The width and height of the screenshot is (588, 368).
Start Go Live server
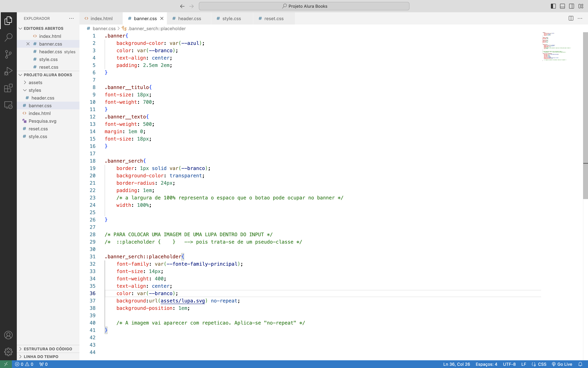[x=562, y=364]
